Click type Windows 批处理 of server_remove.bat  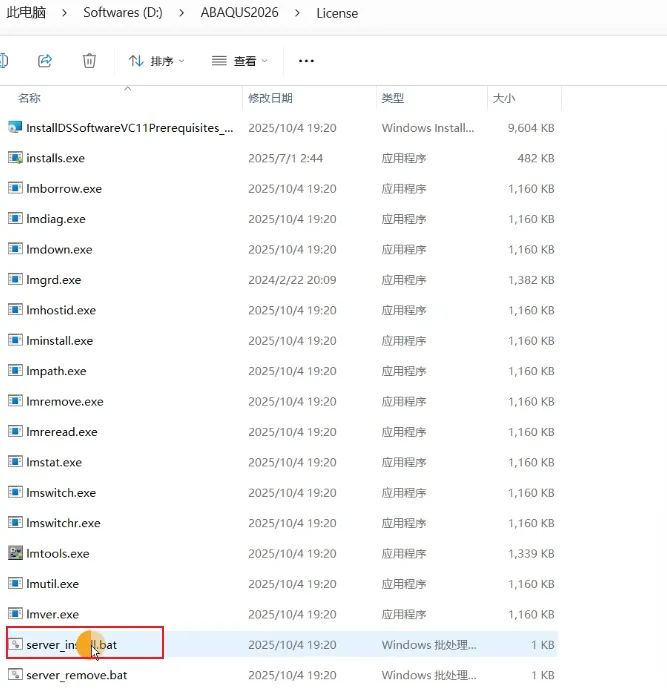coord(429,675)
